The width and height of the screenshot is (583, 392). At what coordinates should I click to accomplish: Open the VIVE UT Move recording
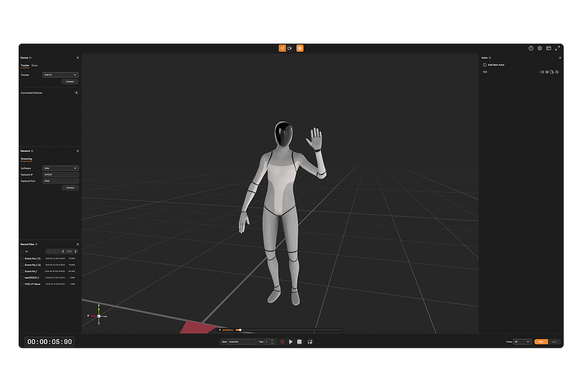click(32, 285)
